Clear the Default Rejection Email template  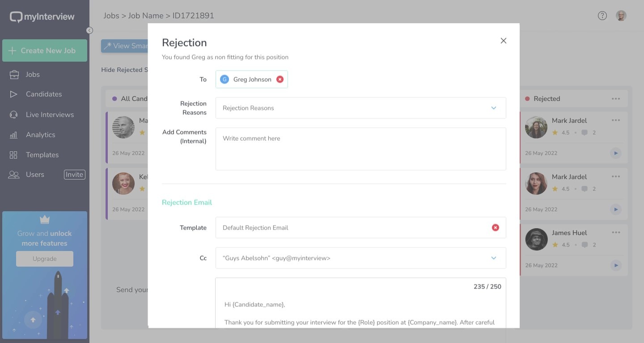495,228
